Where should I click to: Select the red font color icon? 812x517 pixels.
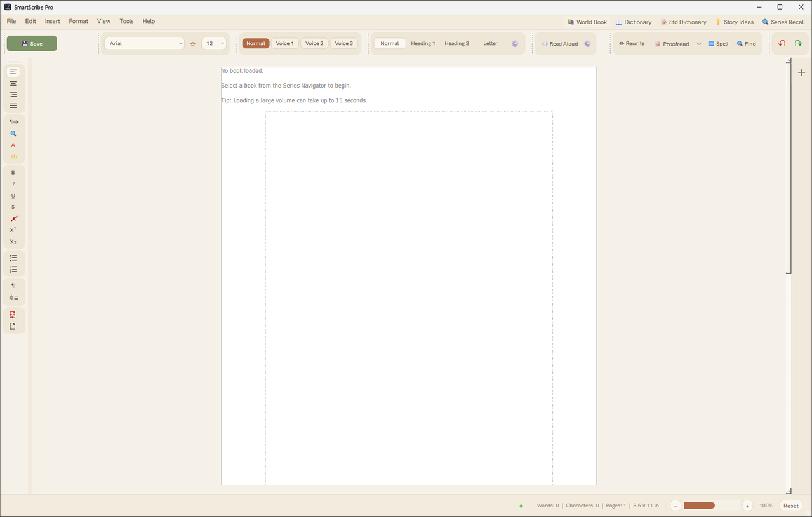(x=13, y=145)
